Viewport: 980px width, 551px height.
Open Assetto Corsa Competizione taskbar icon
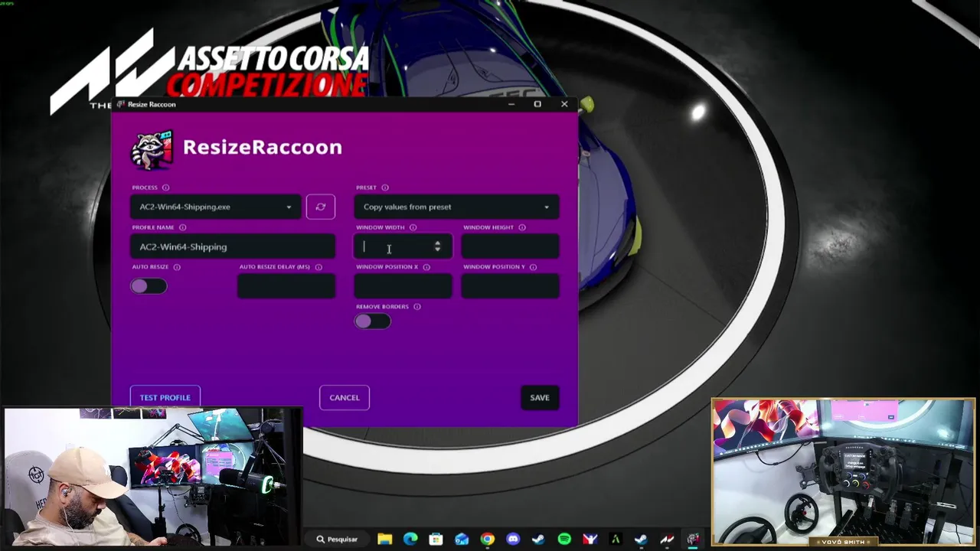point(667,540)
